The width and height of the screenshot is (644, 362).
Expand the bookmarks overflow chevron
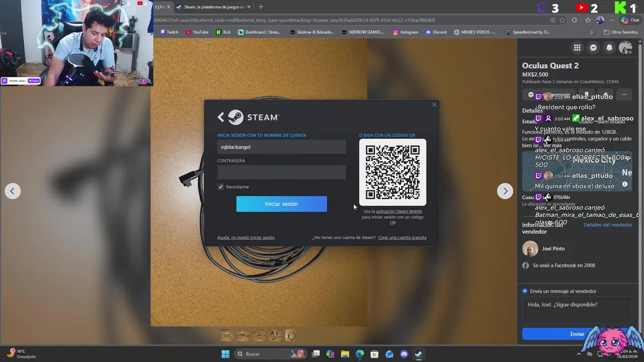point(592,32)
